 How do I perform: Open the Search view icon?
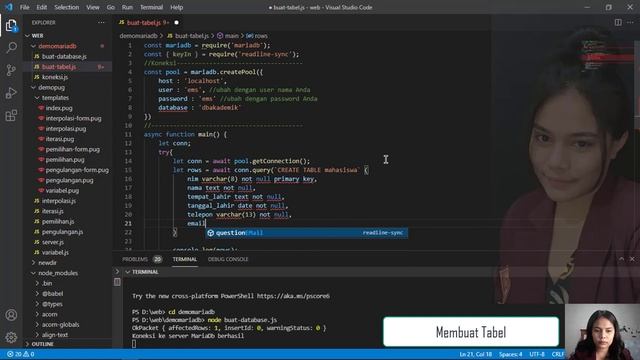tap(11, 47)
